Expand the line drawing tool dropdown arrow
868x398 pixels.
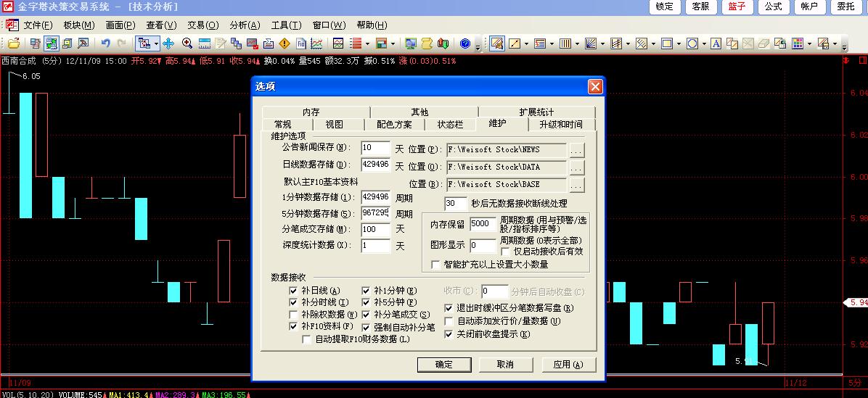pos(528,44)
